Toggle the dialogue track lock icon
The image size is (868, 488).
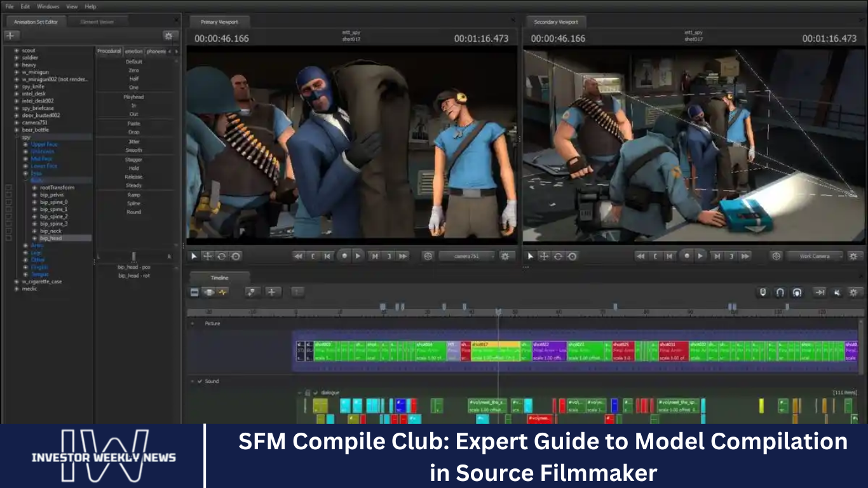[308, 393]
